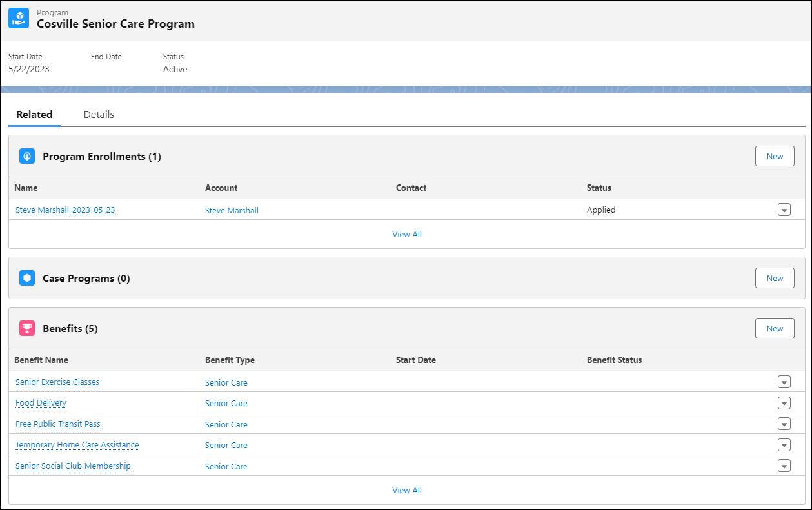Image resolution: width=812 pixels, height=510 pixels.
Task: Click the Active status value
Action: (175, 69)
